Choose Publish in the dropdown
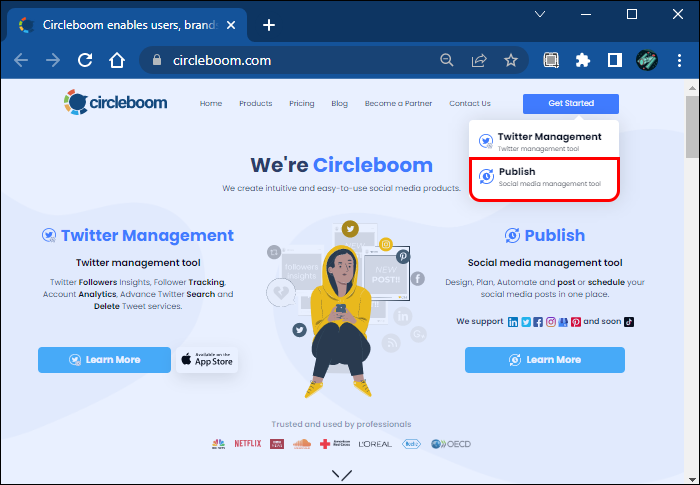 544,178
